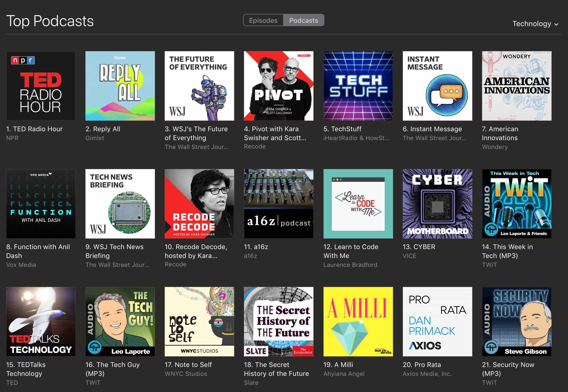Select the A Milli diamond artwork
The width and height of the screenshot is (568, 392).
(358, 321)
